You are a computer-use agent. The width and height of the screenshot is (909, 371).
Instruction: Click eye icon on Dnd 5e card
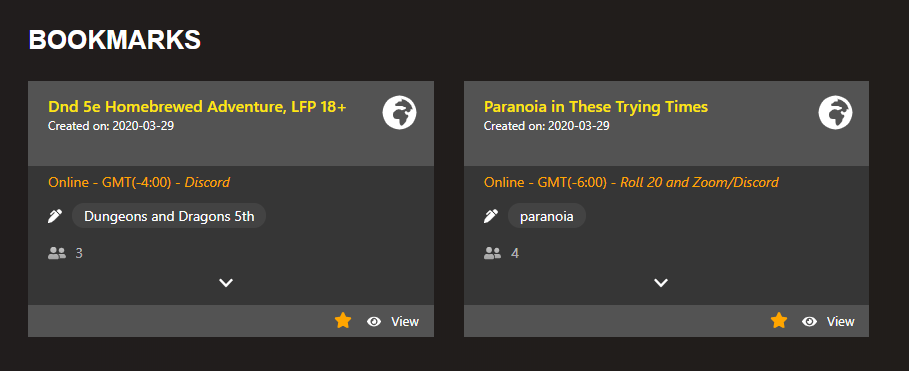click(374, 321)
